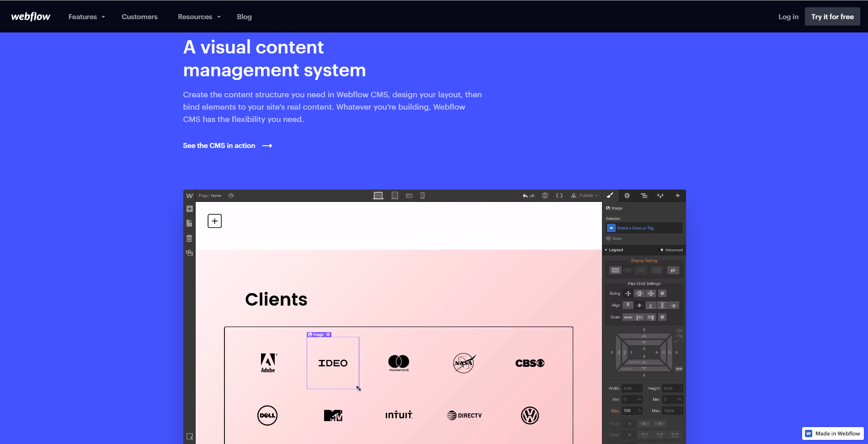Open custom Order settings gear
Viewport: 868px width, 444px height.
(662, 317)
